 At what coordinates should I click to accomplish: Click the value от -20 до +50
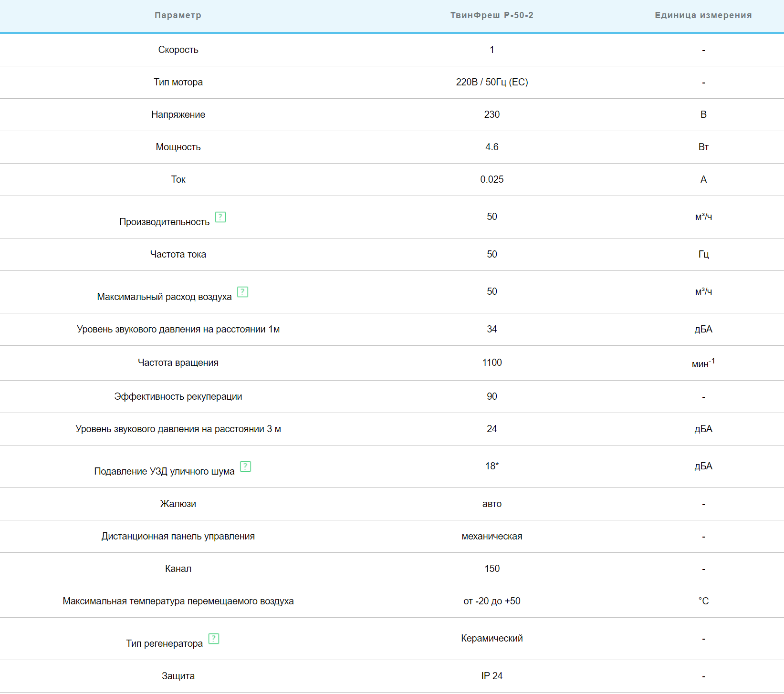point(492,601)
